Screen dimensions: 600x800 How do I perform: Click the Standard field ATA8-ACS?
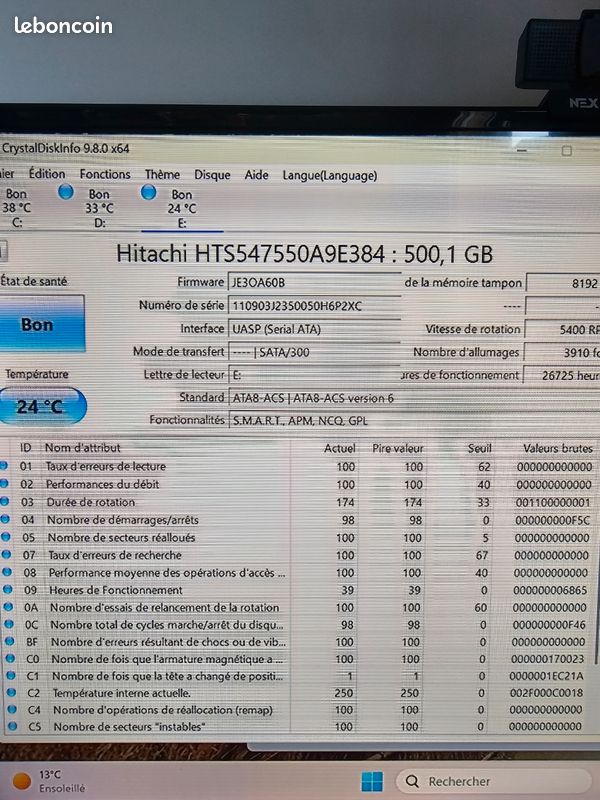(414, 398)
